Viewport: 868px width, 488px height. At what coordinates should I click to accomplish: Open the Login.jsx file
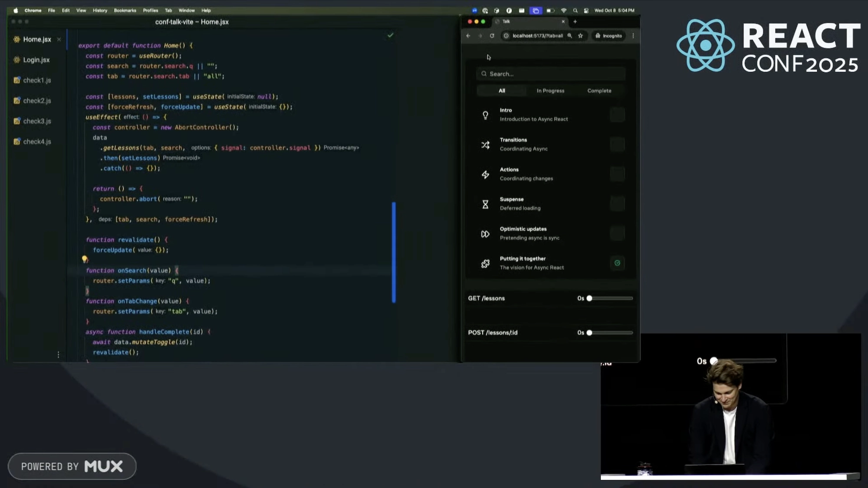36,60
